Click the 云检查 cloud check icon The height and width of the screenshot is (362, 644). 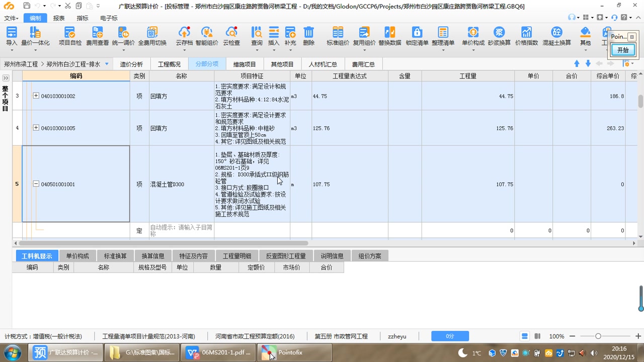pyautogui.click(x=231, y=33)
